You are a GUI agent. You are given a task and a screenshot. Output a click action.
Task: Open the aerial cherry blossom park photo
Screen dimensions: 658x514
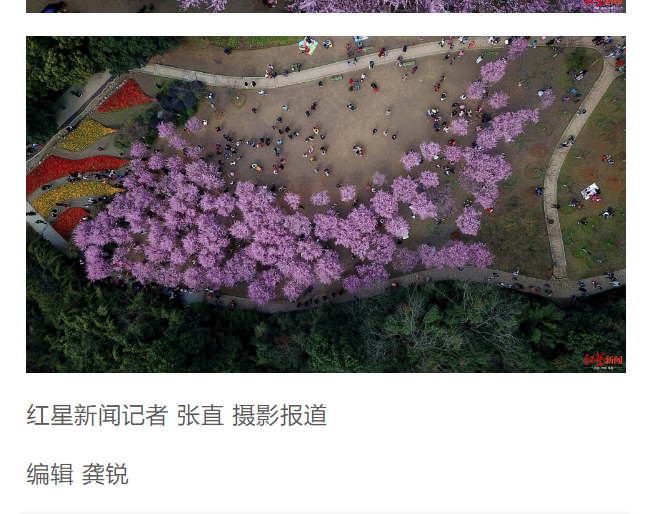click(x=326, y=204)
